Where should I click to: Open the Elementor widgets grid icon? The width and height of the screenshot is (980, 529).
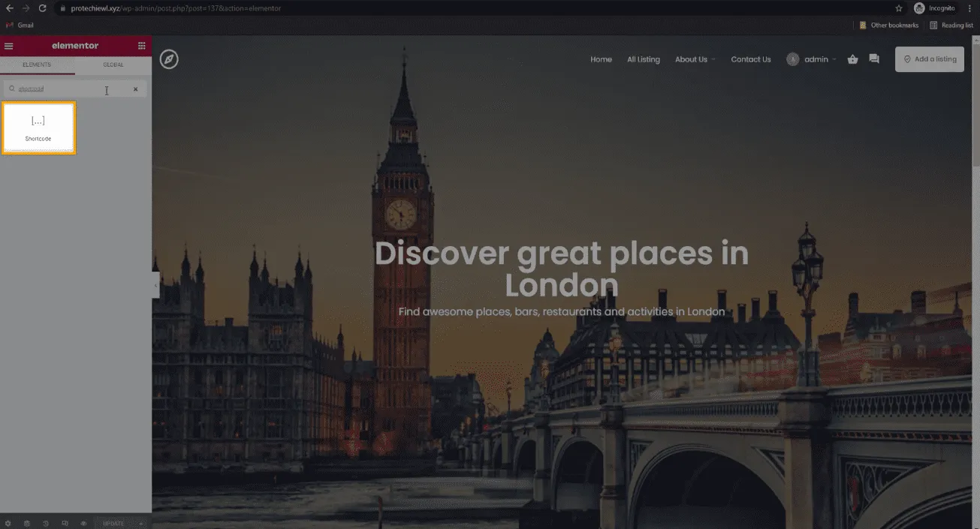click(142, 46)
